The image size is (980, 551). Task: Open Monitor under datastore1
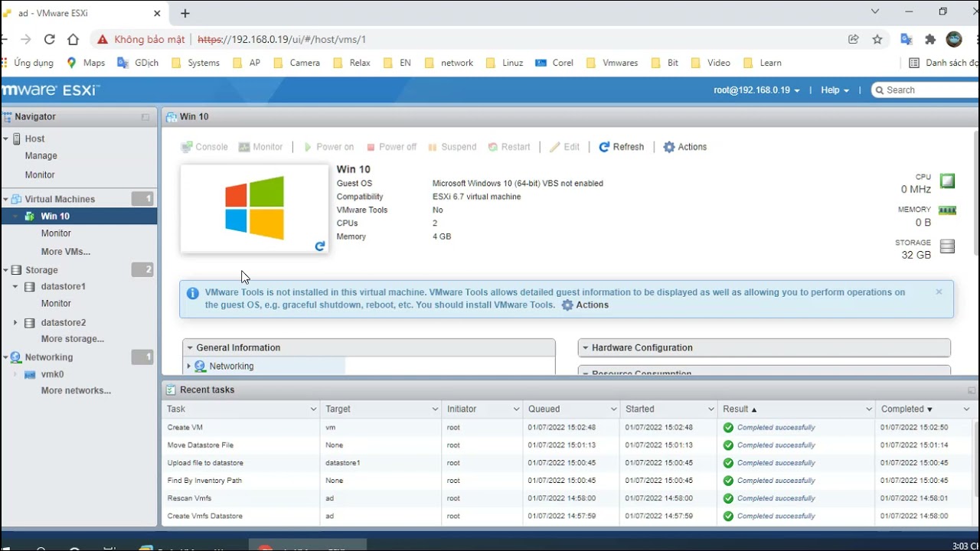56,303
